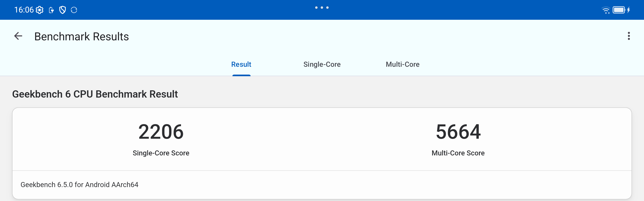Viewport: 644px width, 201px height.
Task: Click the 16:06 clock in status bar
Action: coord(24,10)
